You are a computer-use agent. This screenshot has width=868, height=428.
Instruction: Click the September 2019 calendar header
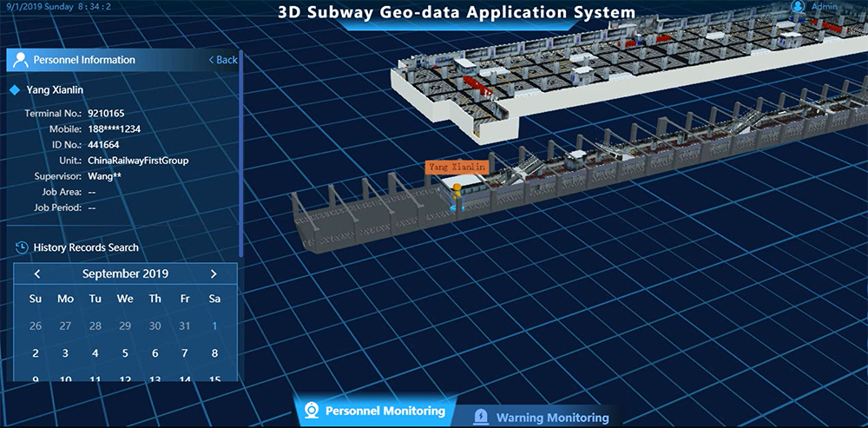tap(125, 273)
